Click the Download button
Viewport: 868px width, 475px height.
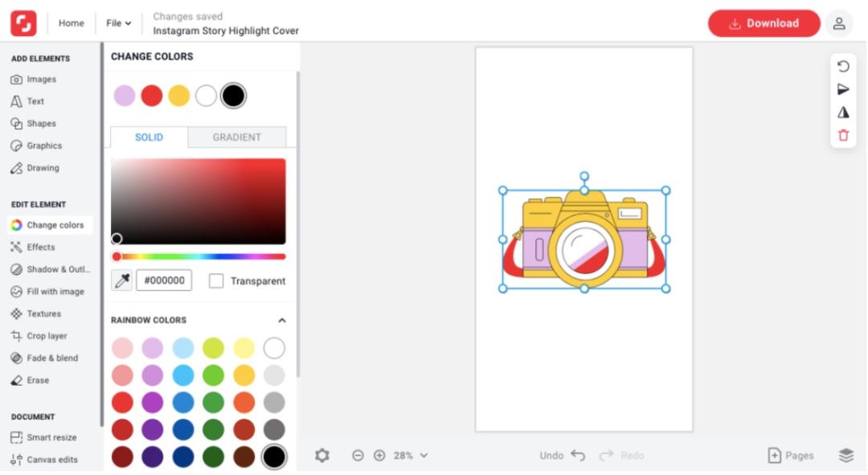point(764,23)
